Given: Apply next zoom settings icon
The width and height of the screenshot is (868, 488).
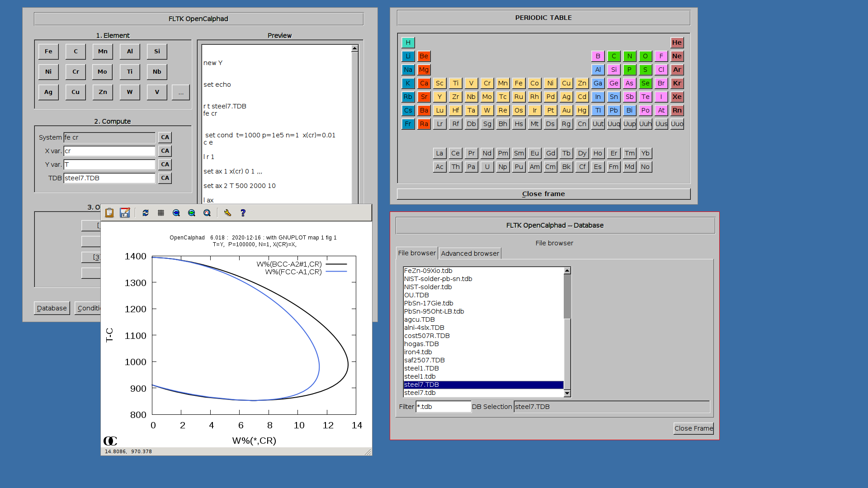Looking at the screenshot, I should (192, 213).
